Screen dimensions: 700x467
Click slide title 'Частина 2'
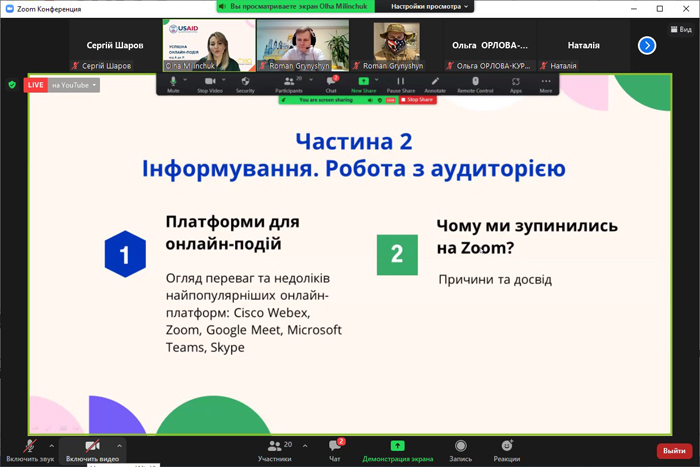[x=354, y=141]
